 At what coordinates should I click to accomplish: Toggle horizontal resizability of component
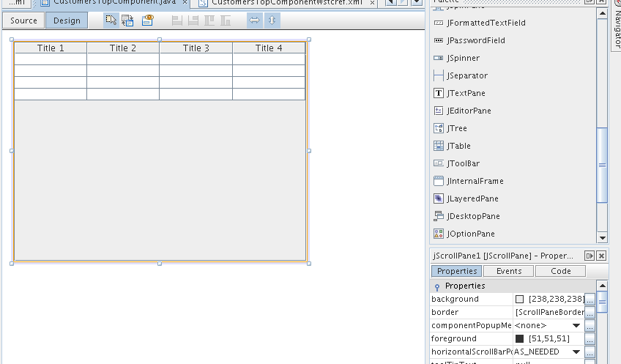255,21
